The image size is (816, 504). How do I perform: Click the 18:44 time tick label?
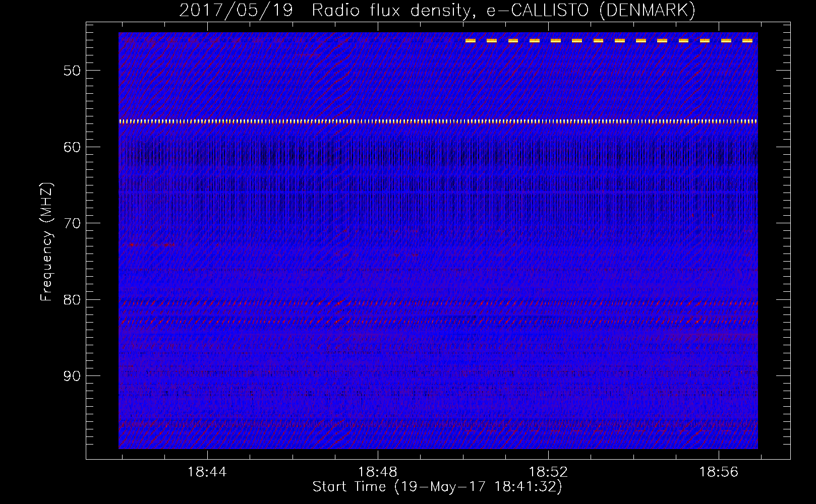207,472
